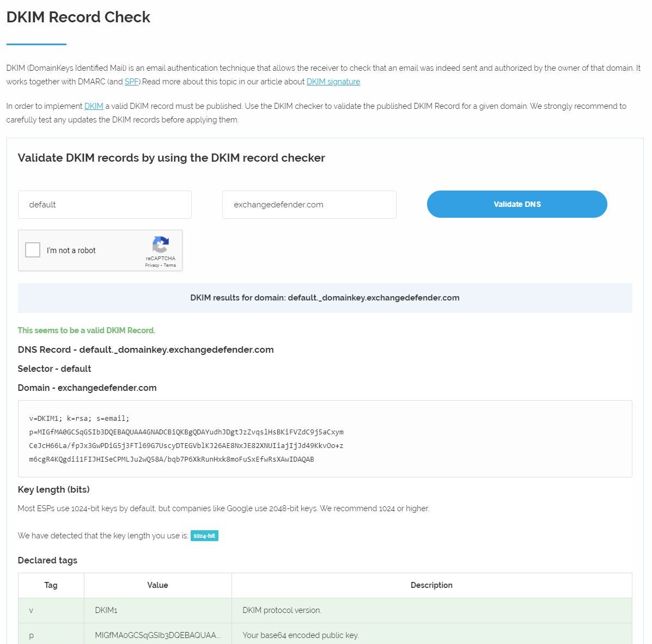Select the Tag column header
Image resolution: width=652 pixels, height=644 pixels.
pyautogui.click(x=51, y=585)
